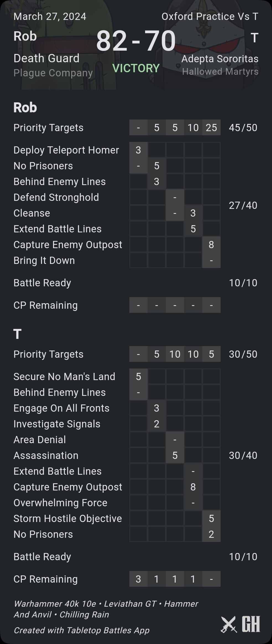Click the Deploy Teleport Homer score cell
The image size is (272, 644).
[138, 150]
